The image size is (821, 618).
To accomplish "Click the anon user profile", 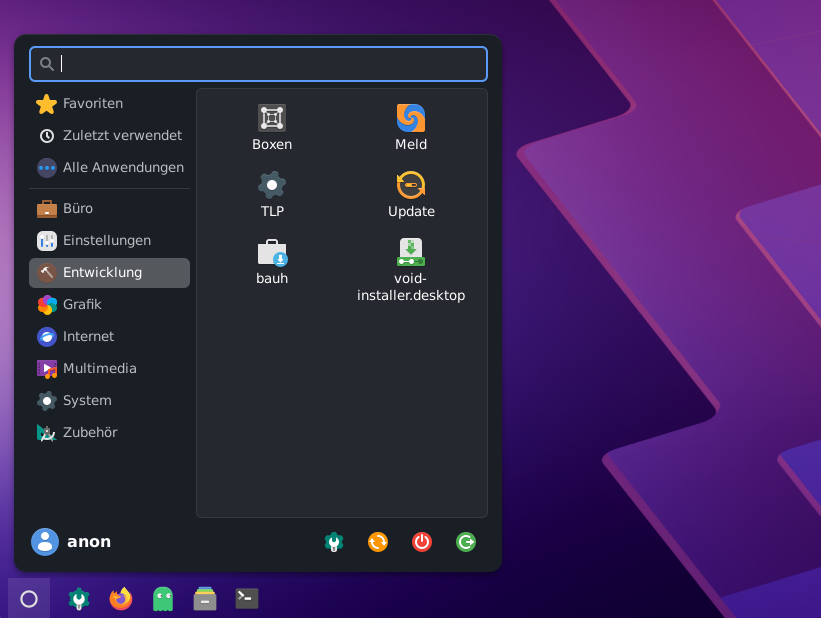I will 72,542.
